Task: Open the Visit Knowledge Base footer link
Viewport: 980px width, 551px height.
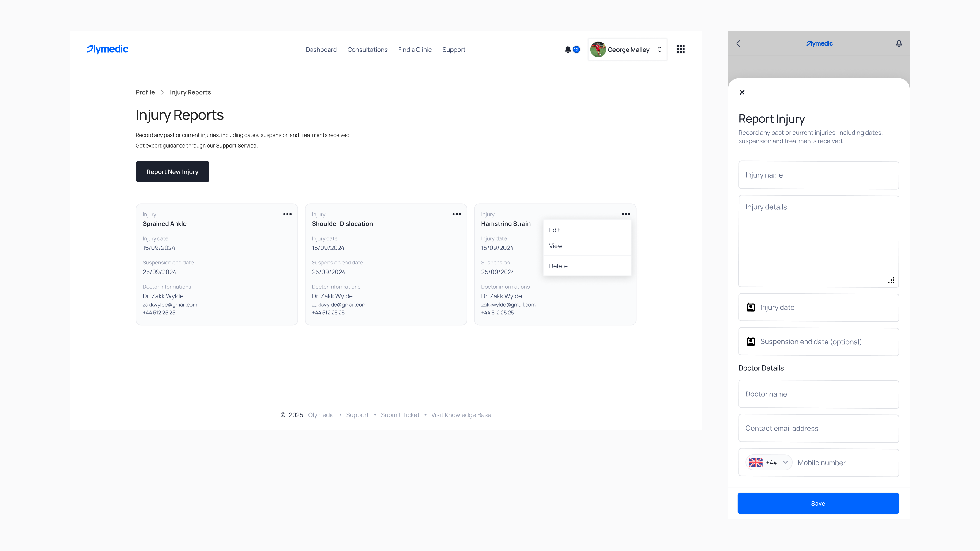Action: coord(461,415)
